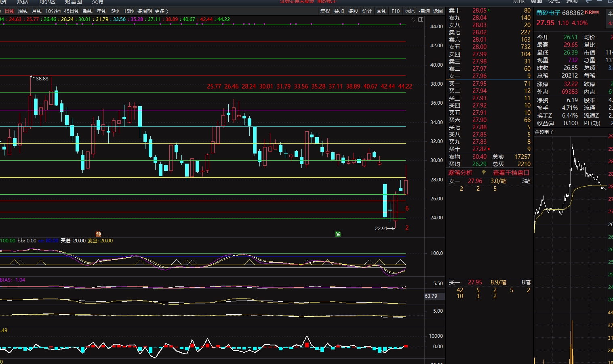Viewport: 613px width, 364px height.
Task: Click the magenta horizontal price line on chart
Action: point(202,110)
